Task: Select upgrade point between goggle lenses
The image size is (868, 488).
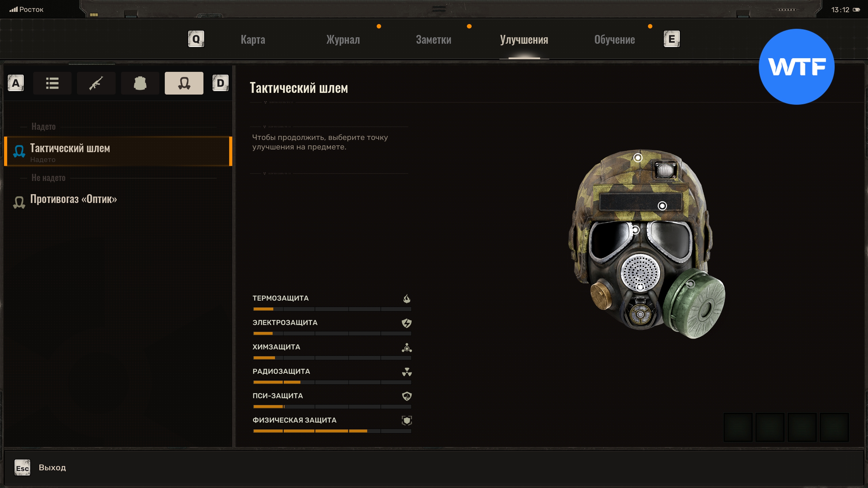Action: click(635, 230)
